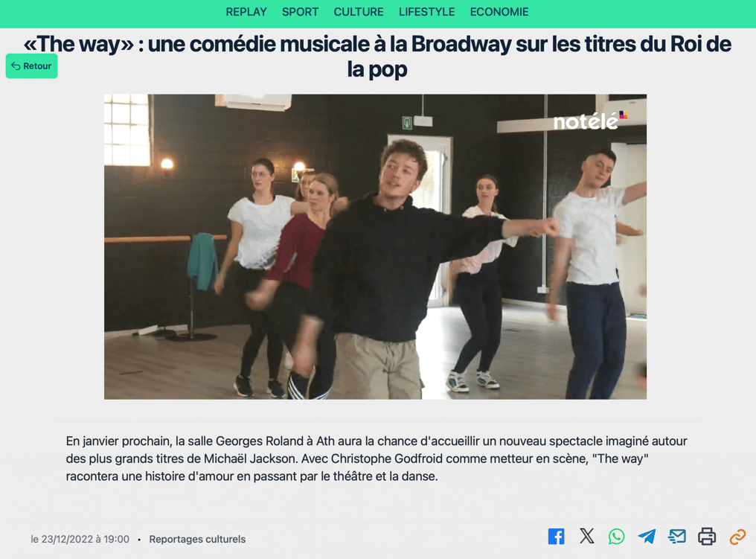
Task: Open the ECONOMIE section
Action: click(x=499, y=12)
